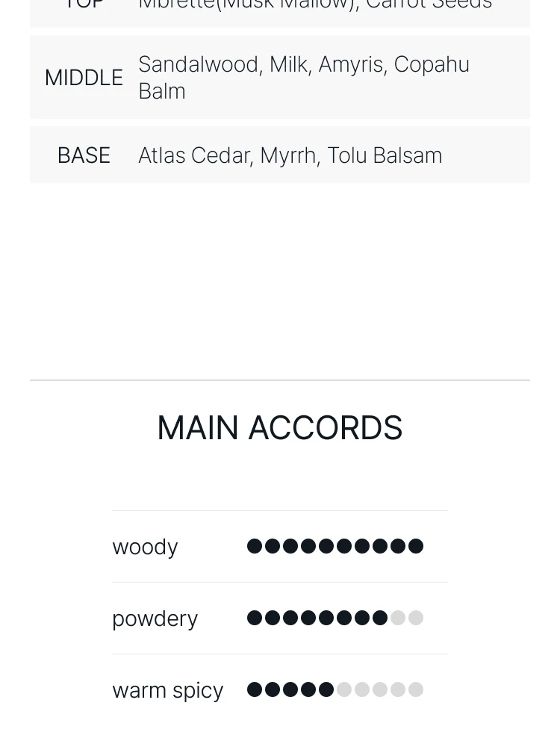Click the MAIN ACCORDS heading
Image resolution: width=560 pixels, height=747 pixels.
coord(280,428)
